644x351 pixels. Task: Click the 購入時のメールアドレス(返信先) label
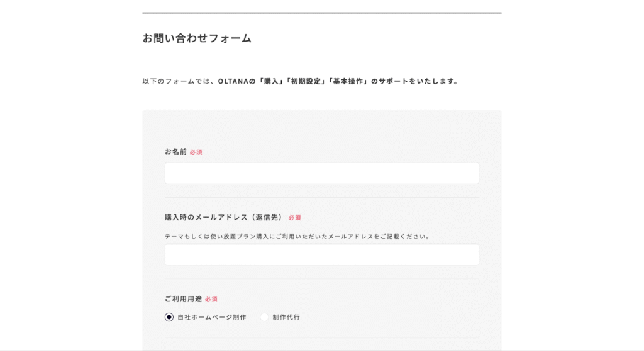point(224,217)
